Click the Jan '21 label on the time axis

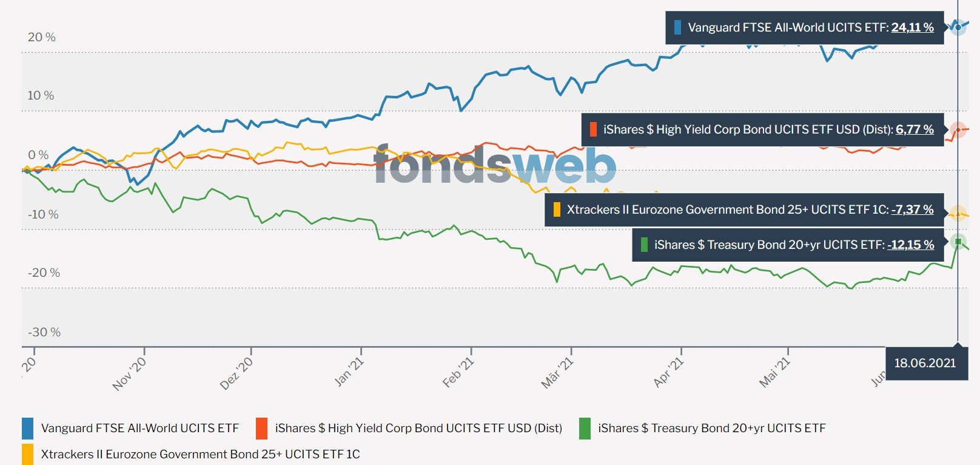(349, 372)
